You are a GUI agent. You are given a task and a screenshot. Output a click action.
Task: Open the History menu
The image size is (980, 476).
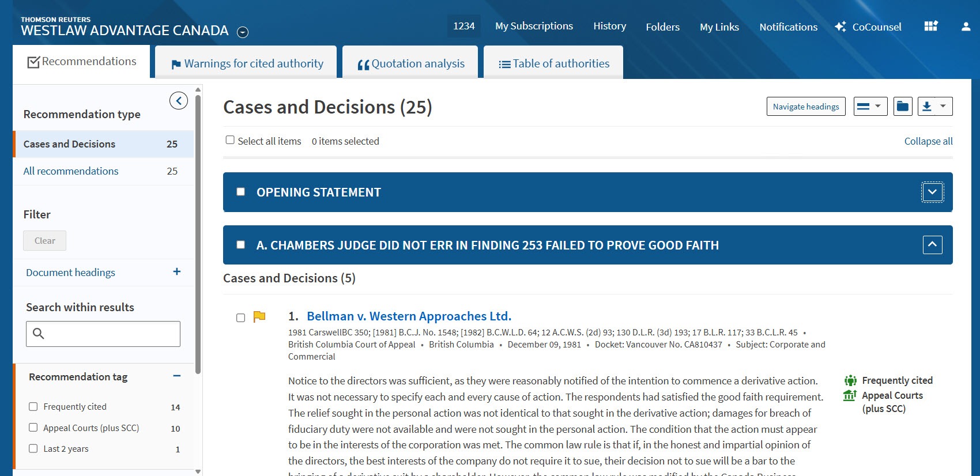pyautogui.click(x=610, y=26)
